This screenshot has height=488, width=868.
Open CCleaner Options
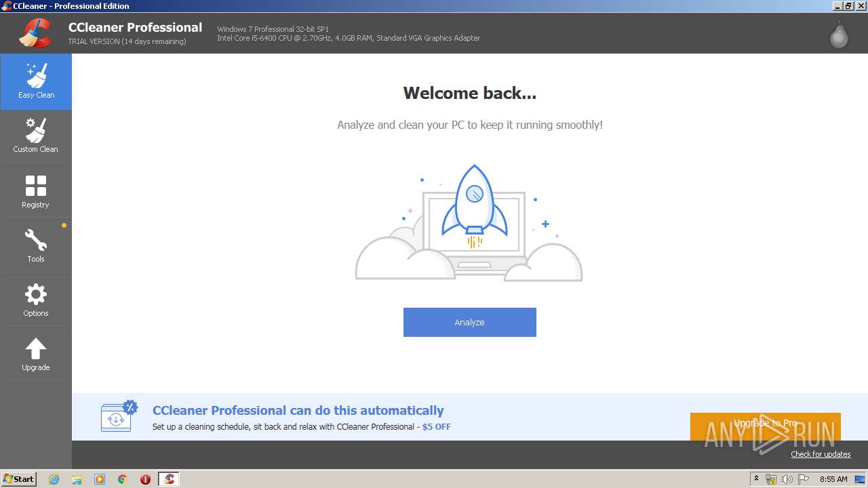click(x=36, y=300)
